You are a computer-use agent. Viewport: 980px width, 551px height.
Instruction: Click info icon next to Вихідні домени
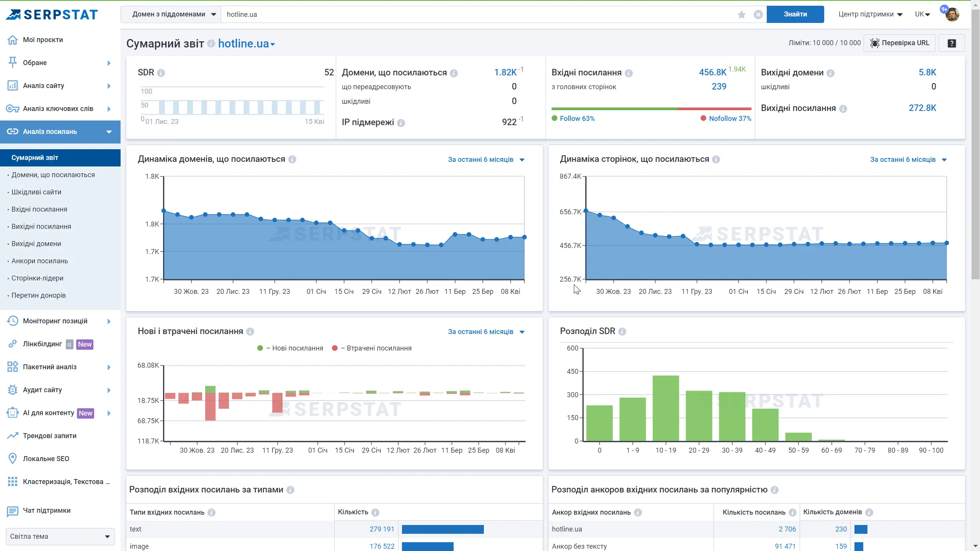[830, 73]
